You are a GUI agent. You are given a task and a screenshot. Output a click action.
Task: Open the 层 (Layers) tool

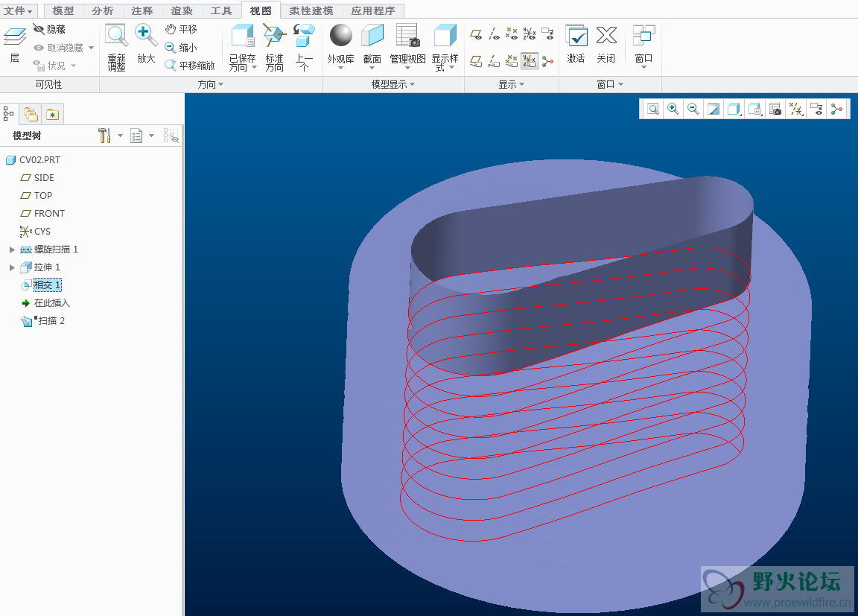pos(14,45)
